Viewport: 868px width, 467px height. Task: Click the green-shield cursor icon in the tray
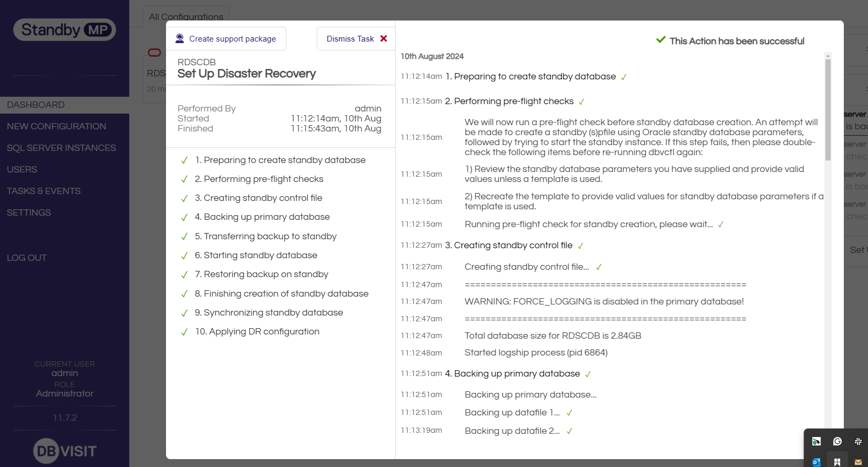(817, 441)
